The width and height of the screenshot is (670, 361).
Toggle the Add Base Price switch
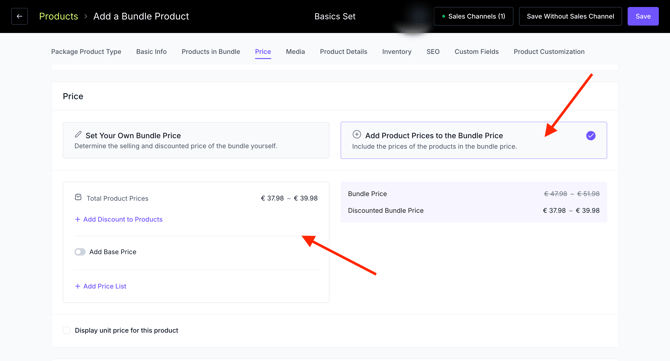point(80,252)
